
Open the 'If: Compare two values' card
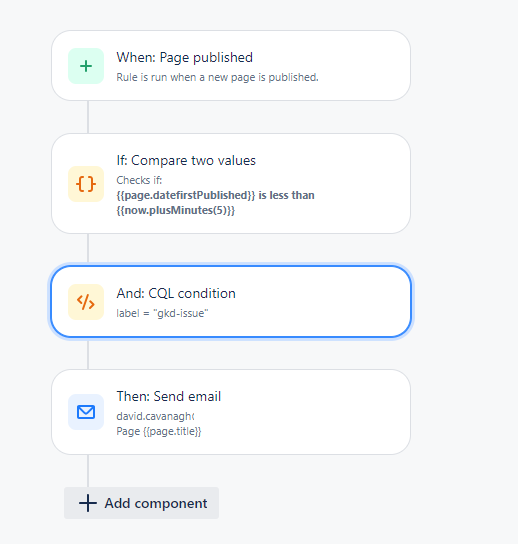pos(231,184)
